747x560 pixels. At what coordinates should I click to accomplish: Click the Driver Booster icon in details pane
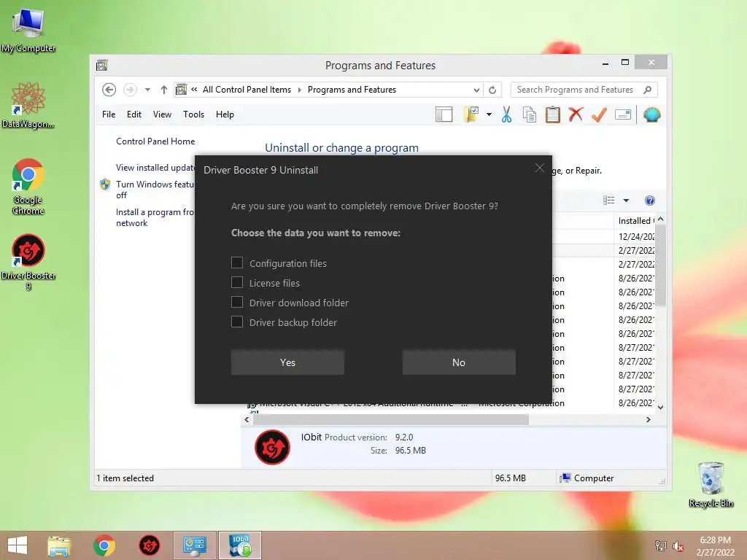273,447
